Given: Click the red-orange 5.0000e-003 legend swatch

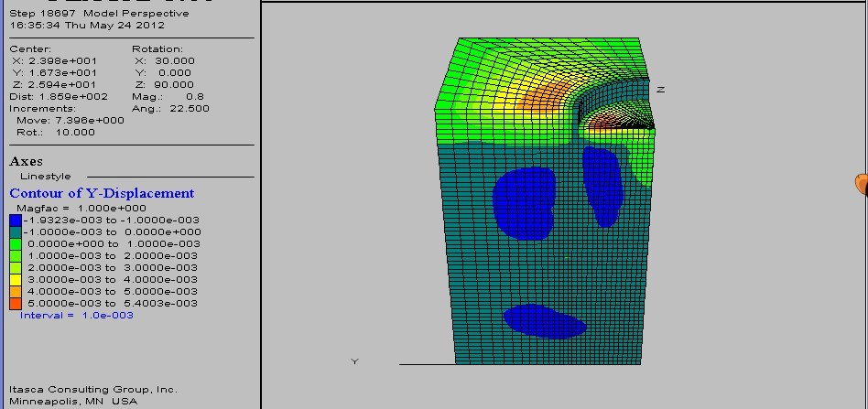Looking at the screenshot, I should 16,304.
